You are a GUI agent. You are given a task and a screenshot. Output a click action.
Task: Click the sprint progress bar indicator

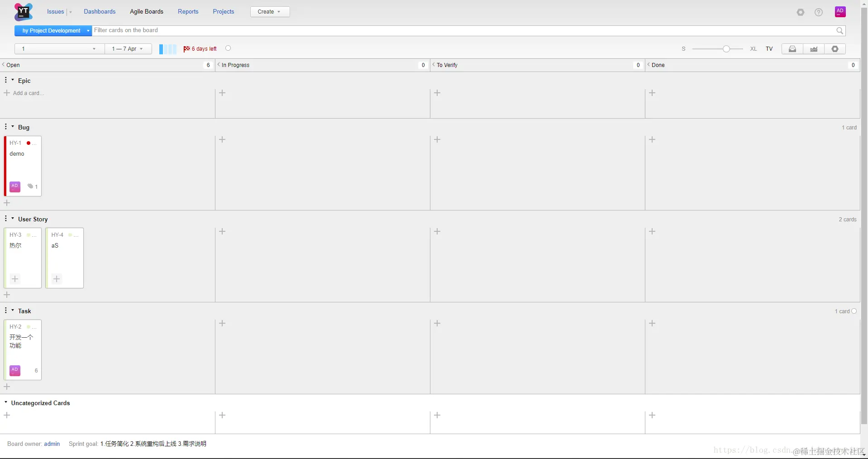[x=167, y=49]
